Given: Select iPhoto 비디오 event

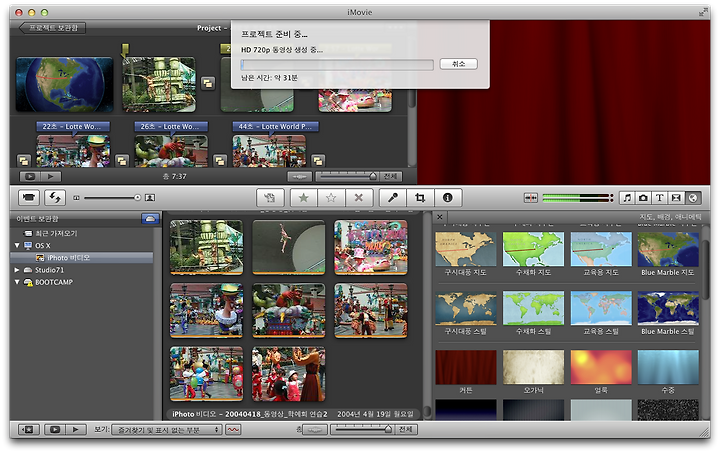Looking at the screenshot, I should click(82, 258).
